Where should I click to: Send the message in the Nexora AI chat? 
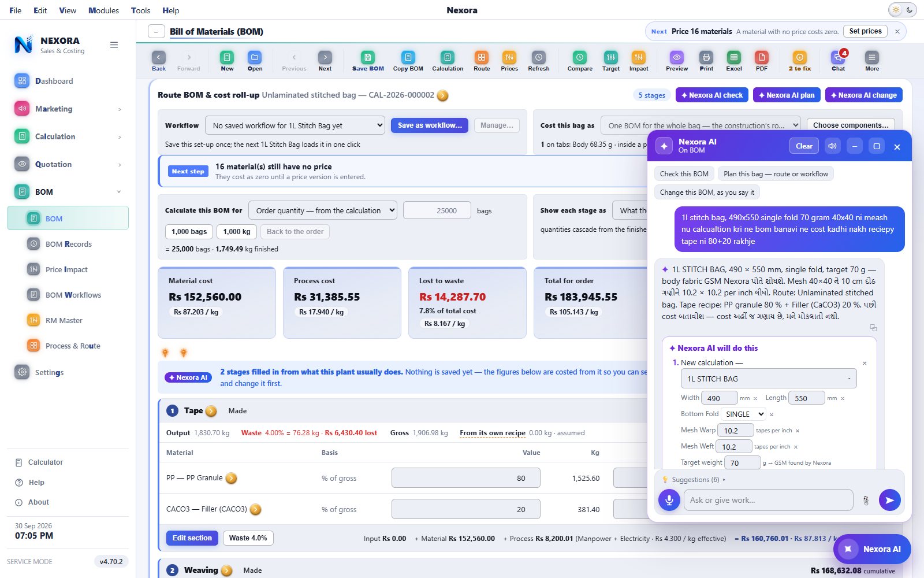[889, 500]
